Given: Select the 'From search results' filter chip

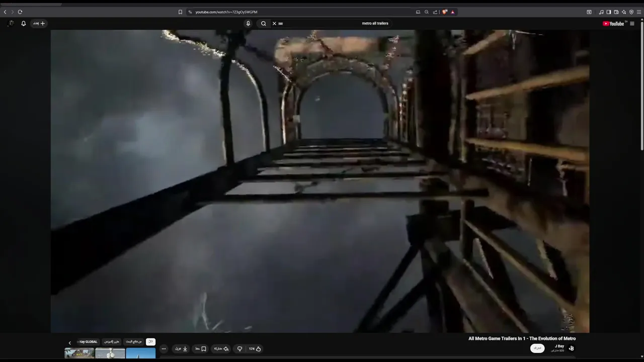Looking at the screenshot, I should [x=133, y=341].
